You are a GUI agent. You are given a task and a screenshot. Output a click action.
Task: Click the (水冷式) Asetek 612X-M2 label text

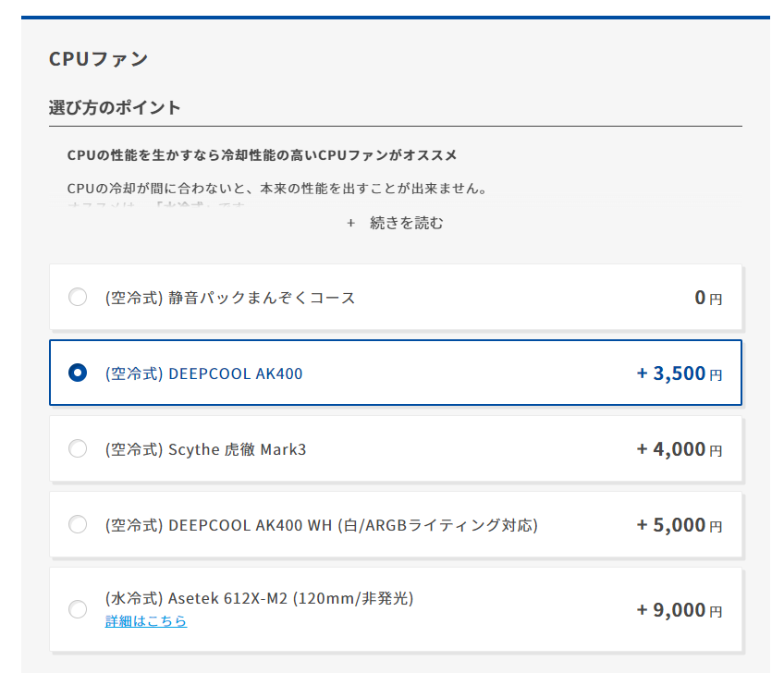tap(260, 598)
